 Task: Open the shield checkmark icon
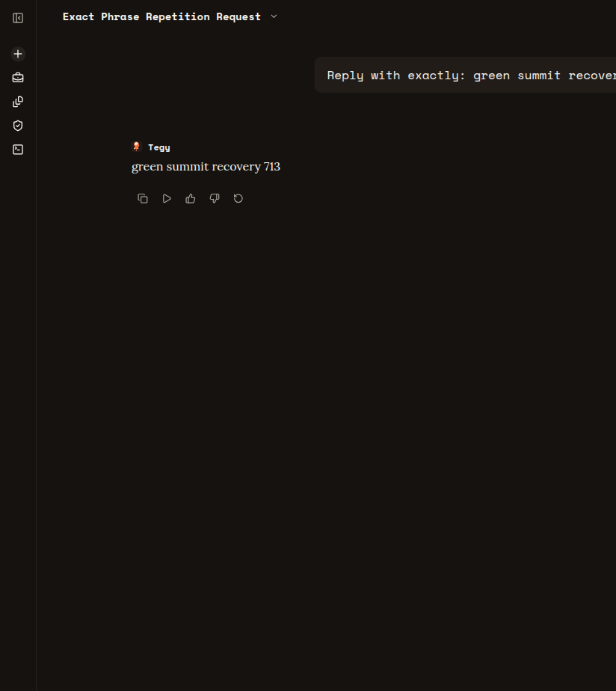[x=18, y=126]
